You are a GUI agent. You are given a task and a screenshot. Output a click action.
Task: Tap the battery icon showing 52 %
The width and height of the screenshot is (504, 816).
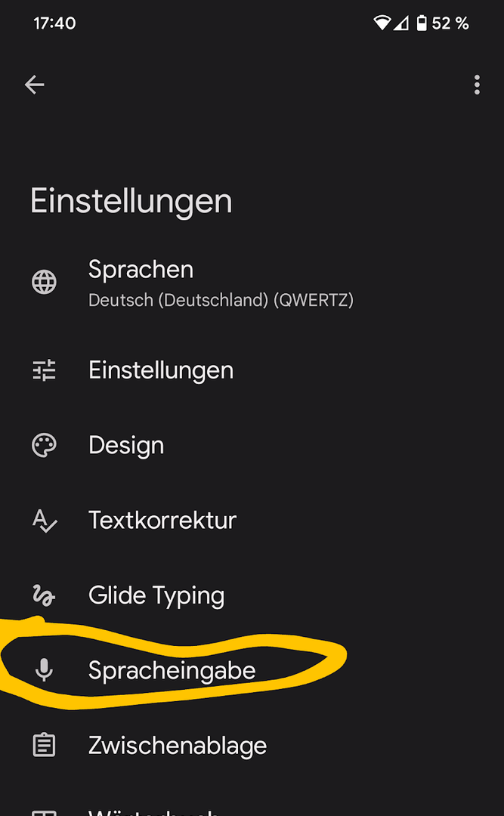point(422,23)
